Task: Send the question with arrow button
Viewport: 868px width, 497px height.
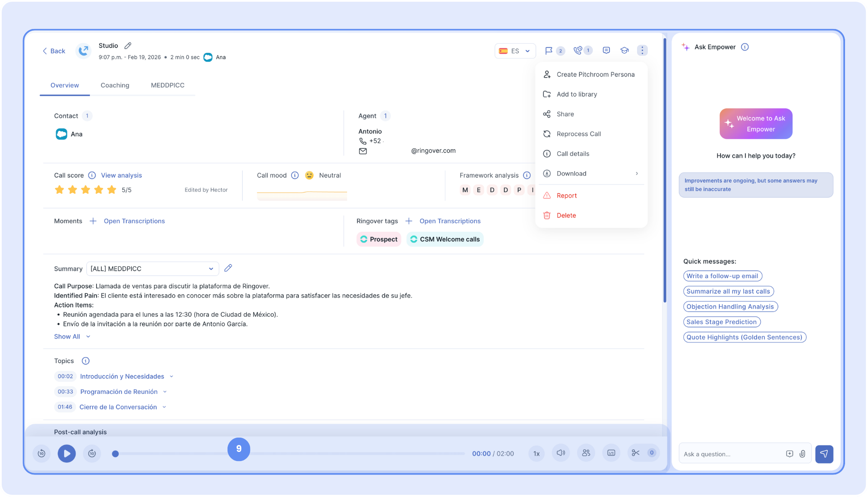Action: [824, 454]
